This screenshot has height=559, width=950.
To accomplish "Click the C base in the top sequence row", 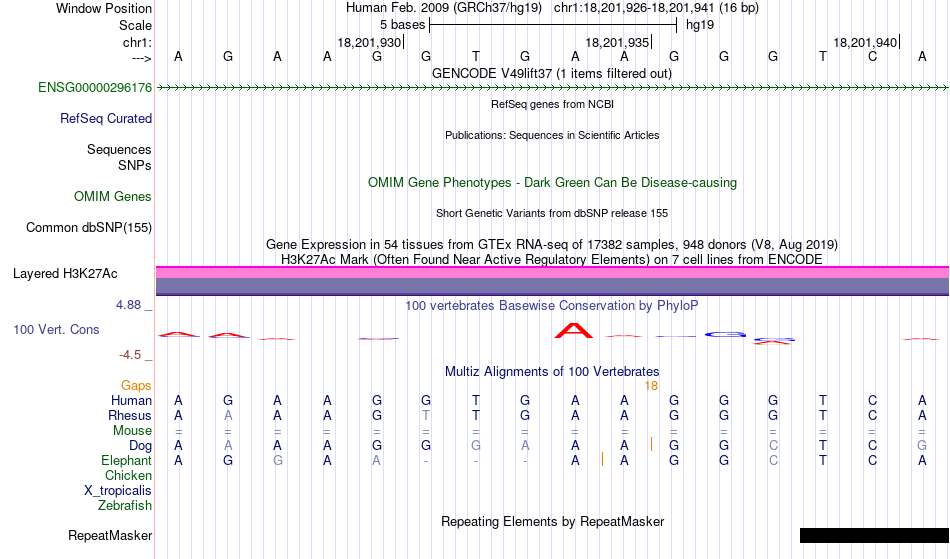I will [x=872, y=56].
